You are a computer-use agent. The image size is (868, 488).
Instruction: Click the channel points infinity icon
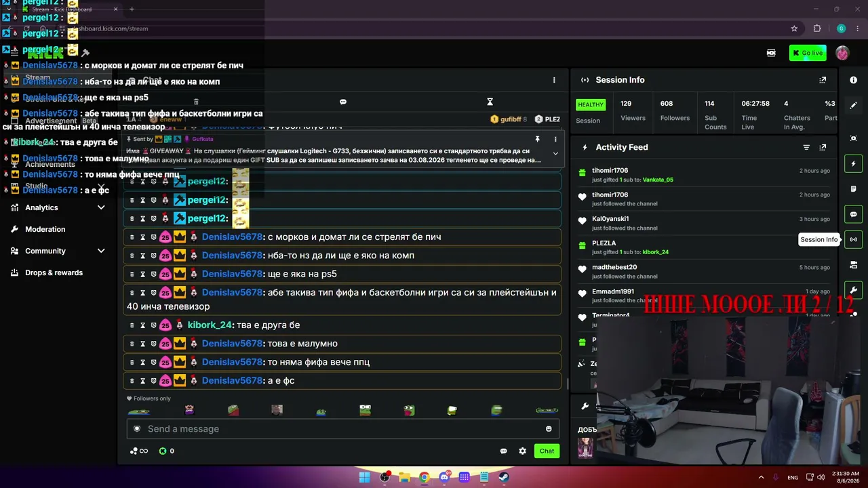click(139, 451)
